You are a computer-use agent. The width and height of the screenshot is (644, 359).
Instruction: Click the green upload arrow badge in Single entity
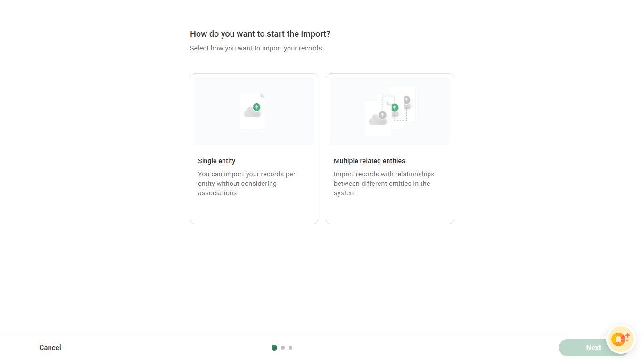point(256,107)
